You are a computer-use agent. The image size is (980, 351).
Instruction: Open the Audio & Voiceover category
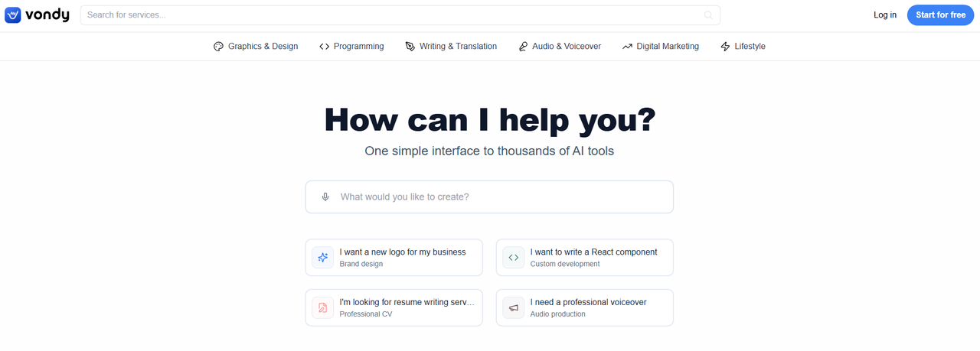(x=560, y=47)
